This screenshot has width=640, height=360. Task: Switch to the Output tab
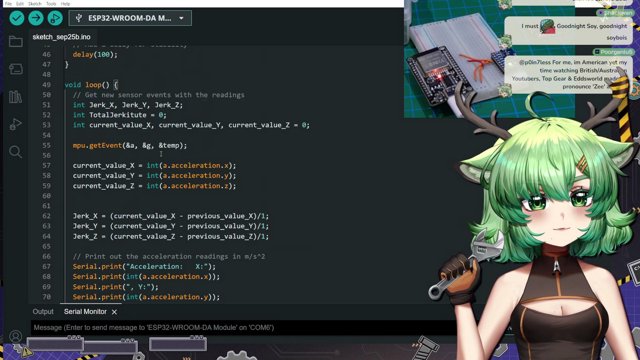(43, 311)
